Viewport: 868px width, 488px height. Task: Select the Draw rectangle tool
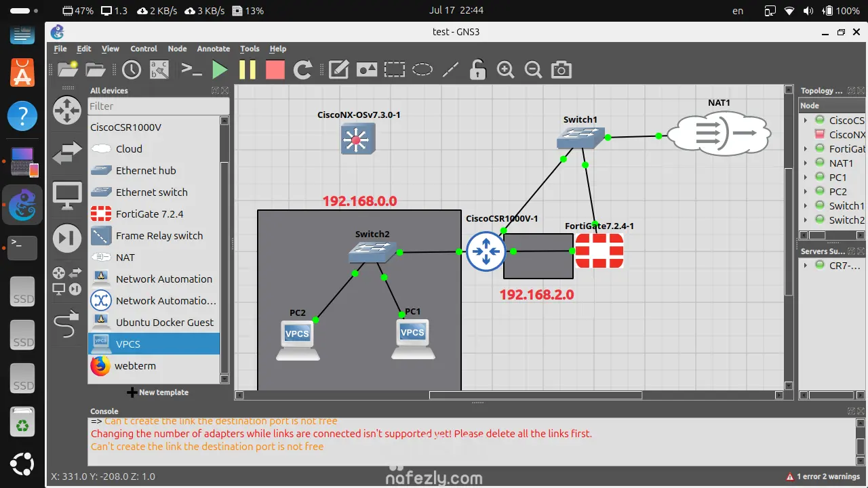click(395, 69)
